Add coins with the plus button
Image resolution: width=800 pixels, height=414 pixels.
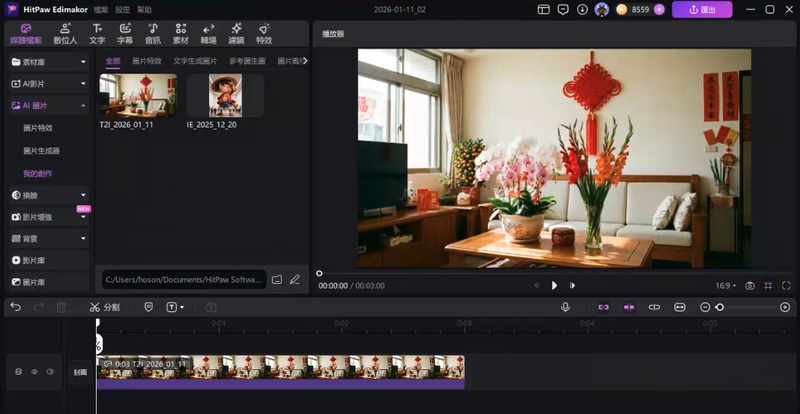point(659,9)
